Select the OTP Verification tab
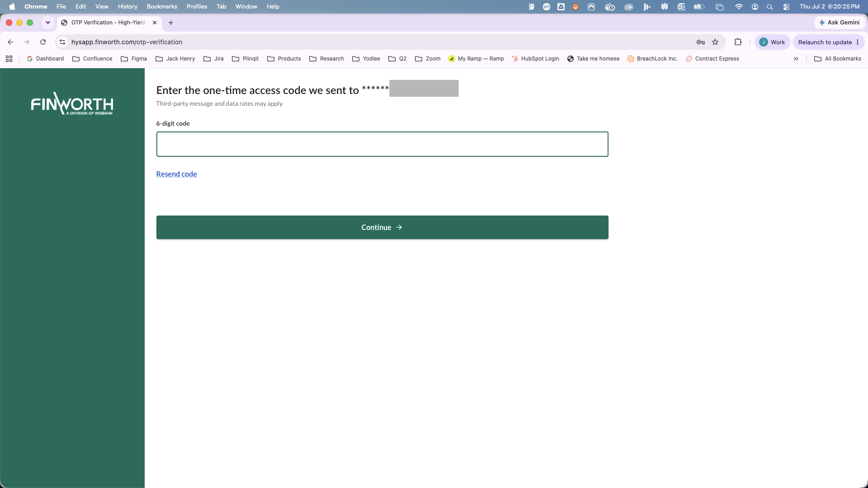This screenshot has width=868, height=488. click(x=108, y=23)
